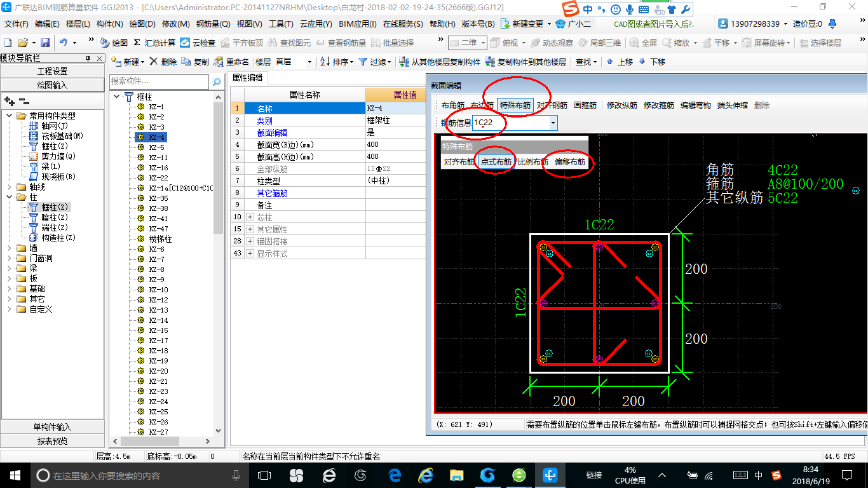Image resolution: width=868 pixels, height=488 pixels.
Task: Select 偏移布筋 option
Action: coord(570,162)
